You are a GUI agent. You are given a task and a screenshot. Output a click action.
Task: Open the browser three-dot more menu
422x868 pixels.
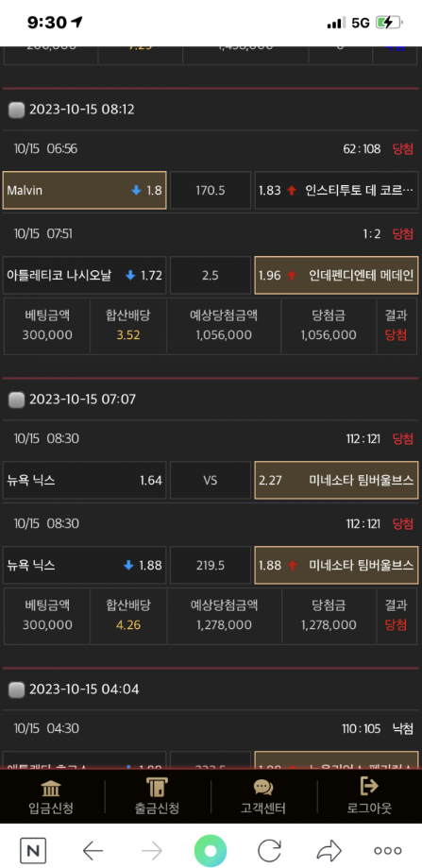pyautogui.click(x=388, y=850)
